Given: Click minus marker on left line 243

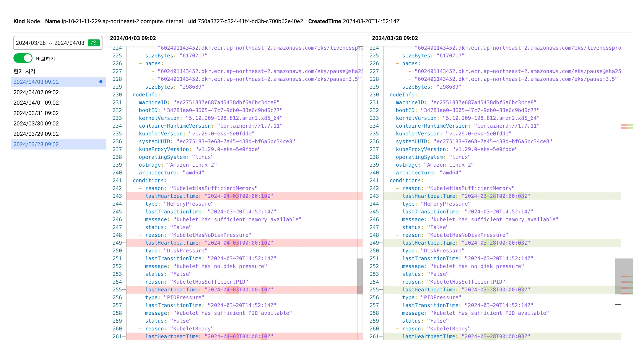Looking at the screenshot, I should pos(124,196).
